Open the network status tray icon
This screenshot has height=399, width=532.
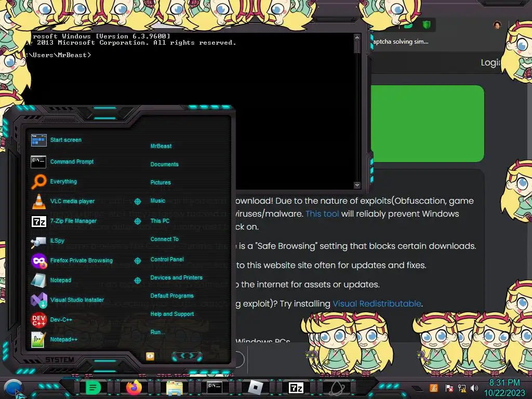pyautogui.click(x=462, y=388)
